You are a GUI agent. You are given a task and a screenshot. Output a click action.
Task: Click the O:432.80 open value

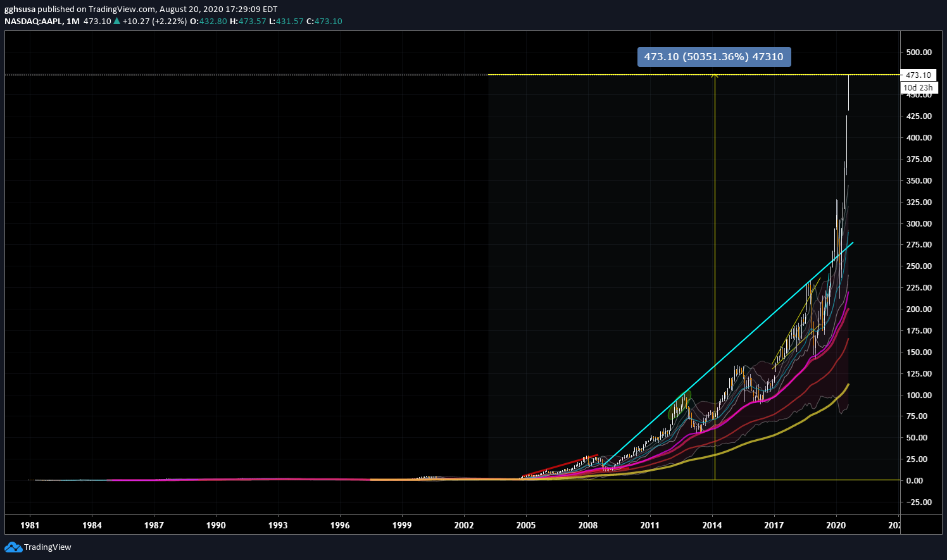(208, 21)
